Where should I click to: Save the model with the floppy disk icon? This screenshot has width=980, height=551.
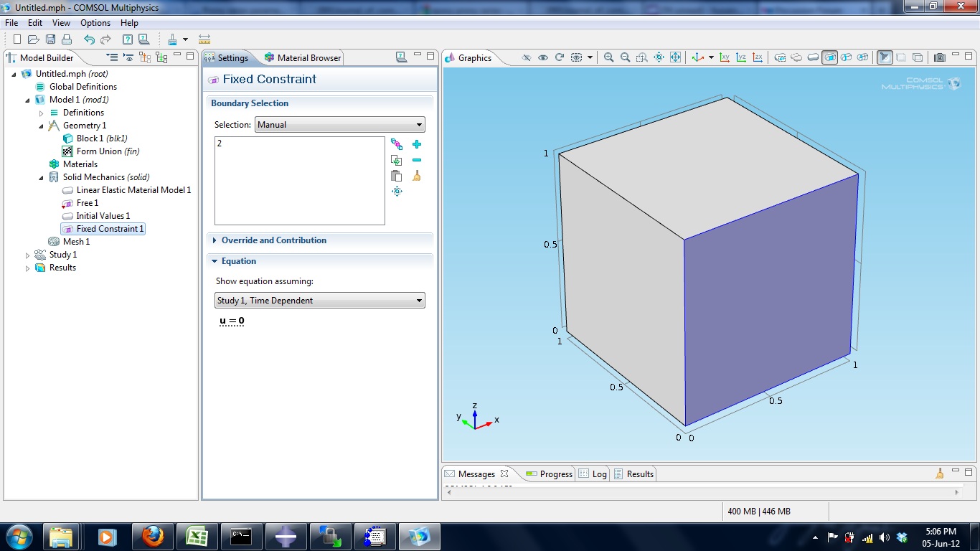pyautogui.click(x=50, y=39)
